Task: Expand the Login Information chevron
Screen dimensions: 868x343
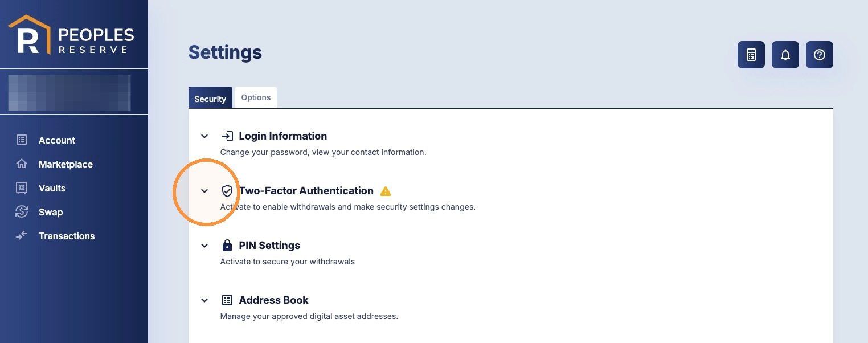Action: coord(204,136)
